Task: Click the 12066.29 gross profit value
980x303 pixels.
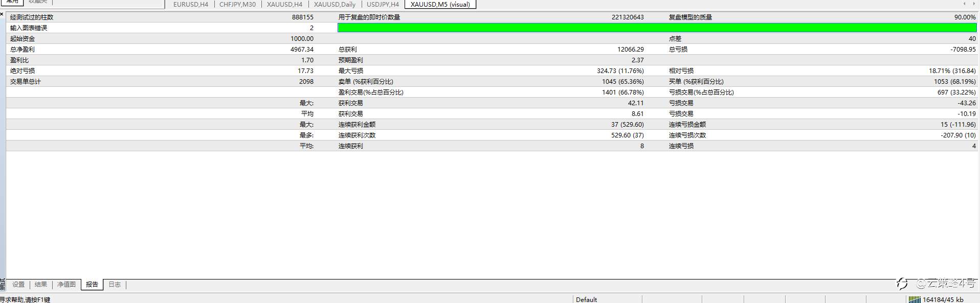Action: [631, 49]
